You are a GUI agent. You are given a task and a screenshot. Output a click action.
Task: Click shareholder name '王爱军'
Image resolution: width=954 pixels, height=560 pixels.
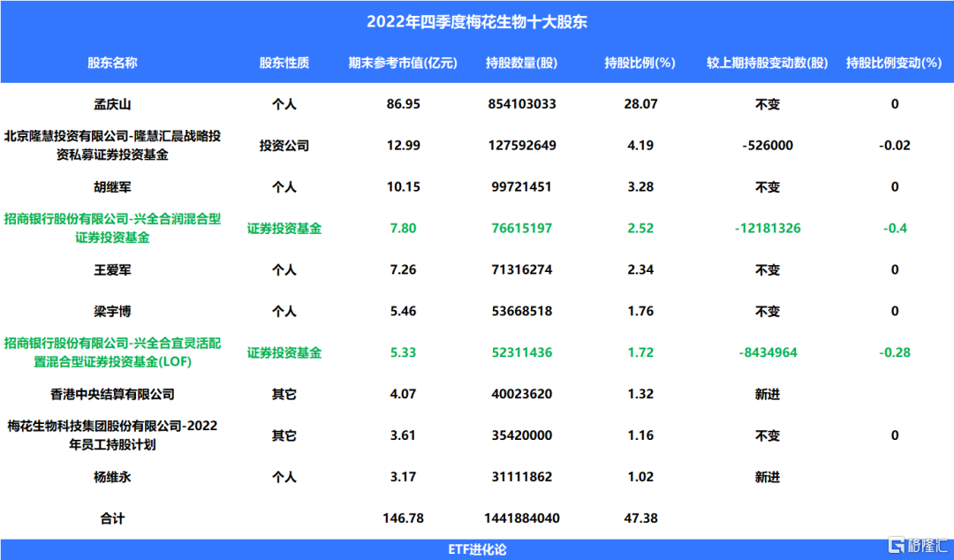click(x=112, y=269)
